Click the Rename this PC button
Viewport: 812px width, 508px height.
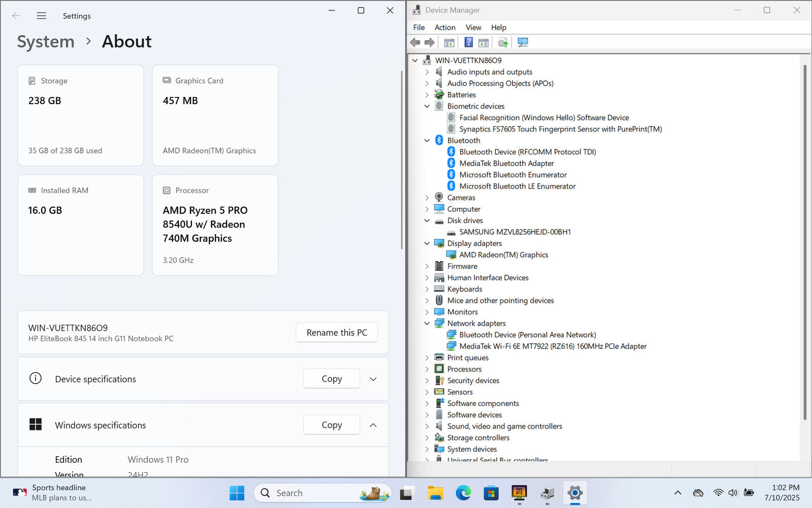[x=336, y=333]
